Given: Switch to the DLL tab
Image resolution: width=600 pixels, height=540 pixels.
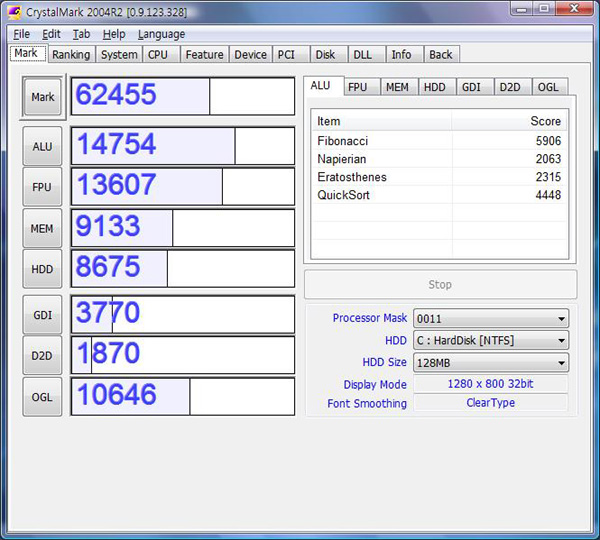Looking at the screenshot, I should tap(366, 54).
